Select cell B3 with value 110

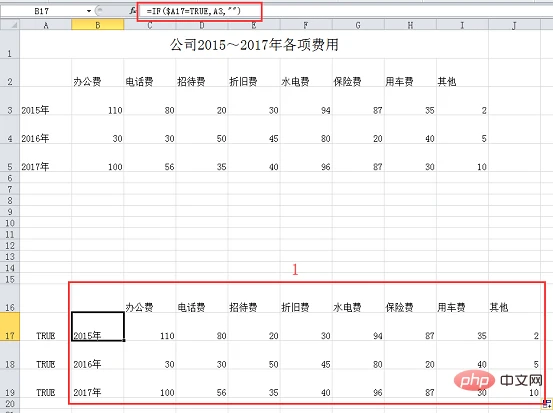coord(98,101)
